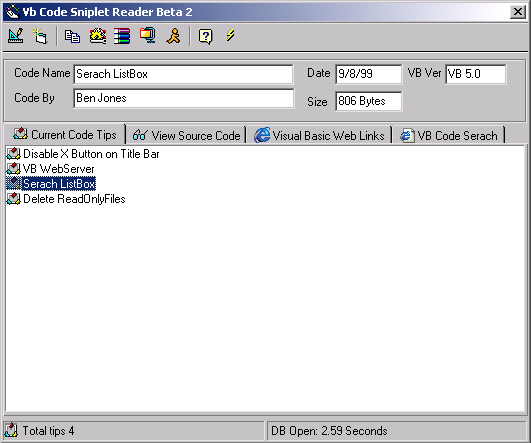Click the copy documents toolbar icon

click(x=72, y=36)
